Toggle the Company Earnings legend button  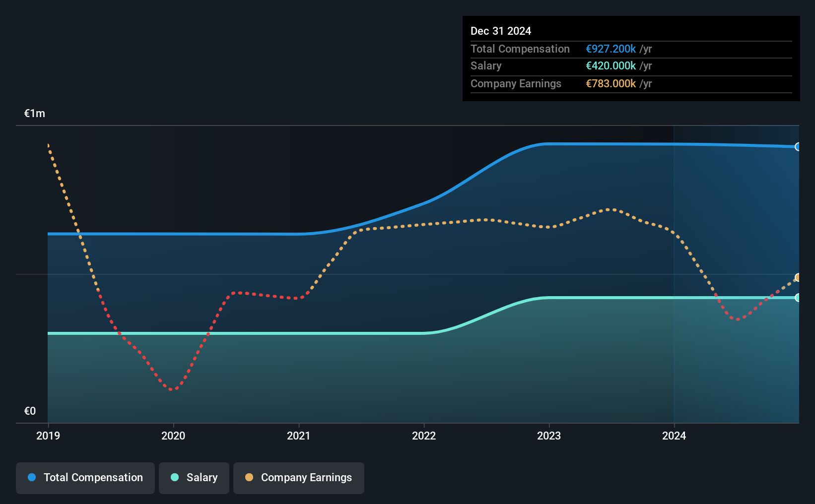coord(299,478)
